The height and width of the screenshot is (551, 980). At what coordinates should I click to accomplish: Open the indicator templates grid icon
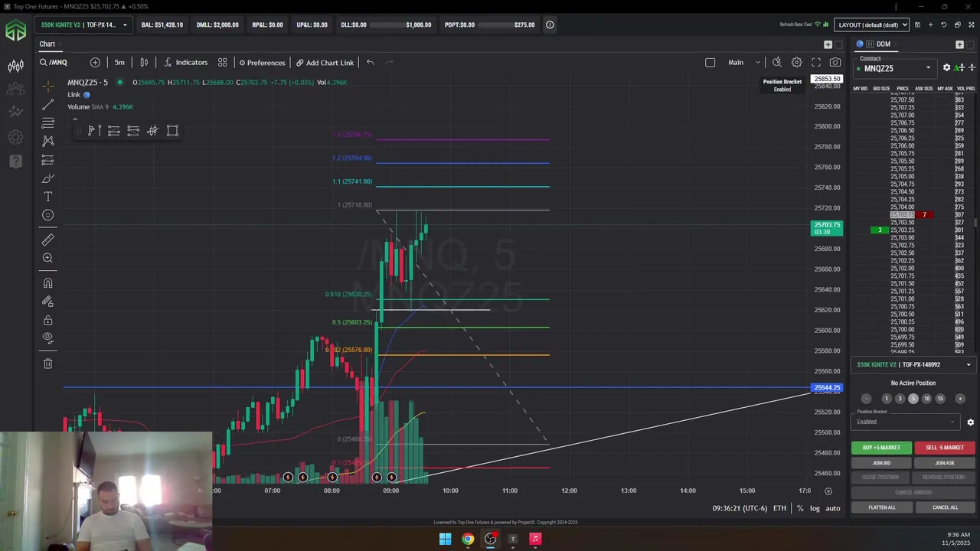(222, 63)
